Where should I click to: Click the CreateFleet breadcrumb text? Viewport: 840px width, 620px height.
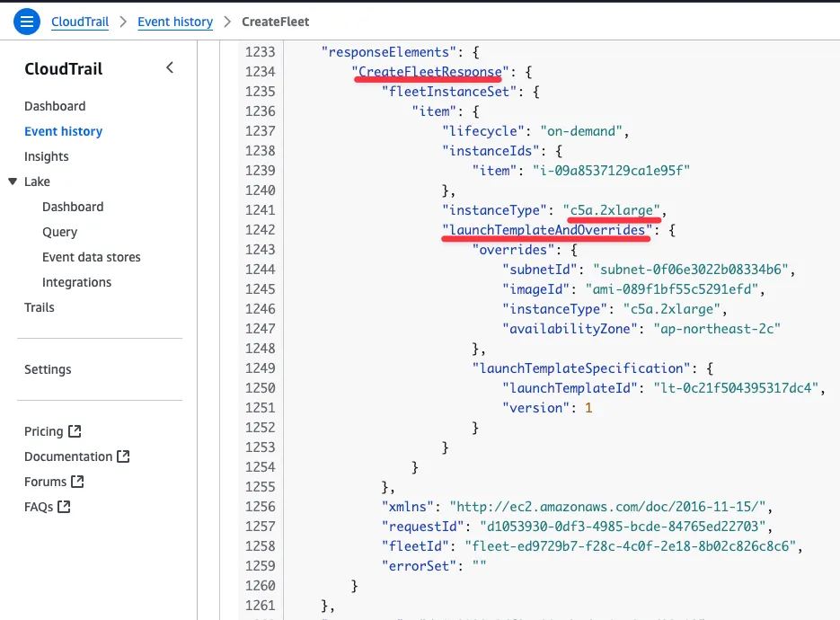tap(275, 22)
